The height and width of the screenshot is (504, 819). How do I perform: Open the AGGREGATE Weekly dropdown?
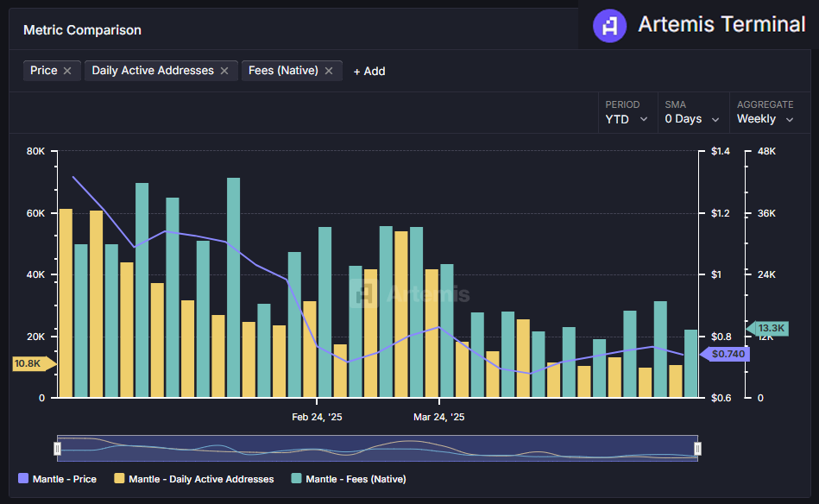765,112
